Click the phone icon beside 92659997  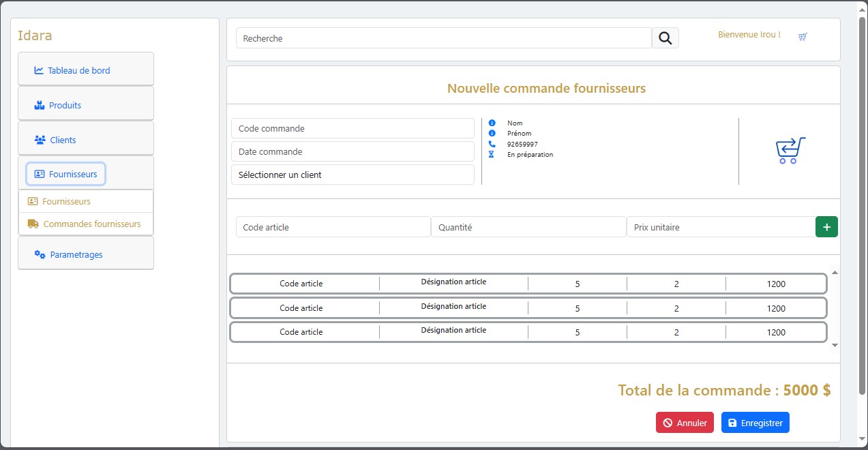click(x=493, y=144)
